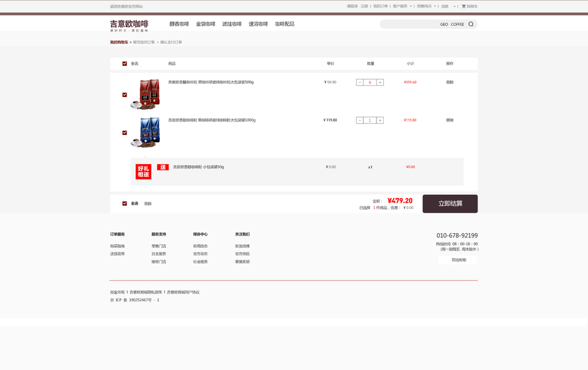
Task: Toggle the bottom 全选 checkbox
Action: (x=125, y=203)
